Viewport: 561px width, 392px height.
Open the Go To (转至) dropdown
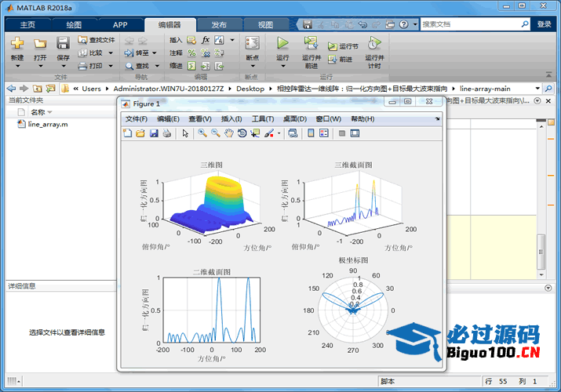pos(155,53)
